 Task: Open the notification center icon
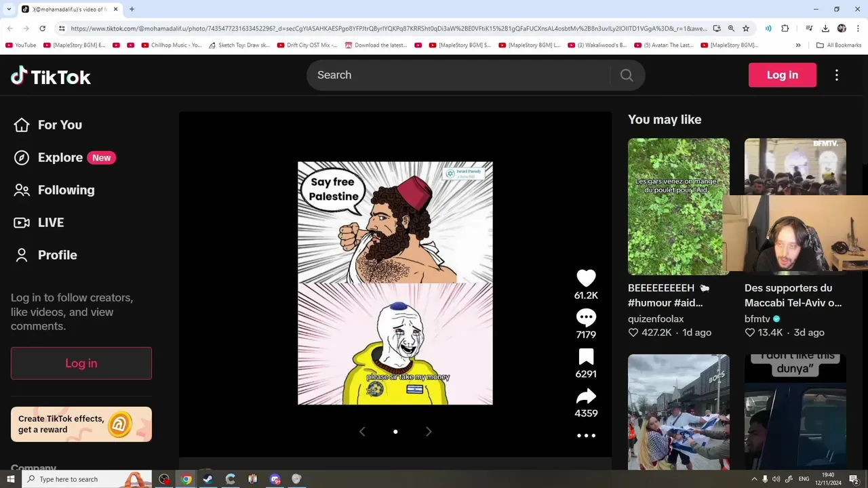coord(854,479)
